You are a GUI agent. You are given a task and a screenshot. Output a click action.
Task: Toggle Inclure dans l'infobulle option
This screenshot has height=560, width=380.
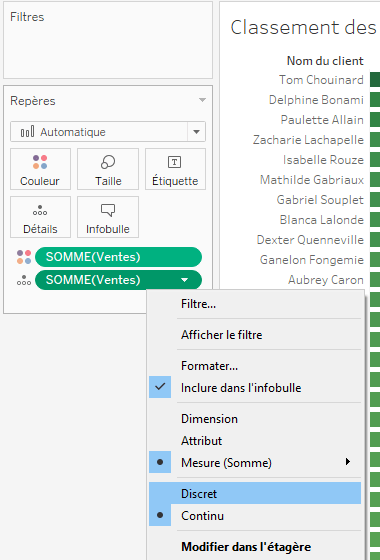pyautogui.click(x=255, y=388)
